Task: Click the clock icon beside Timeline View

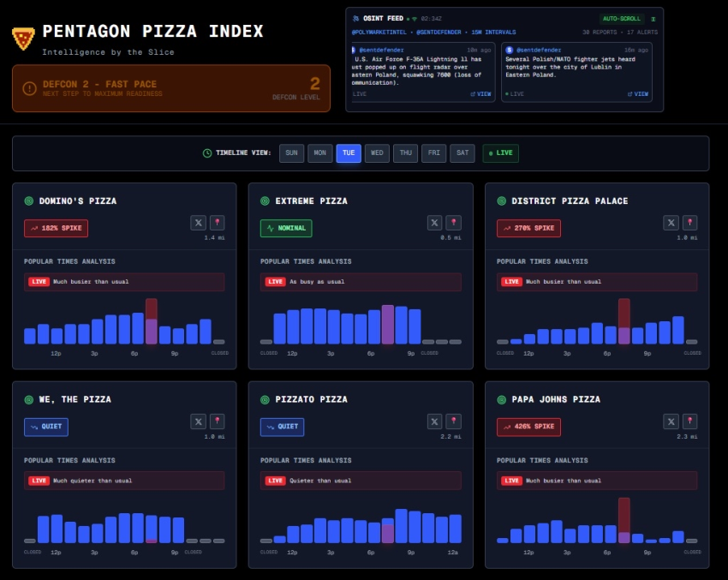Action: click(x=207, y=153)
